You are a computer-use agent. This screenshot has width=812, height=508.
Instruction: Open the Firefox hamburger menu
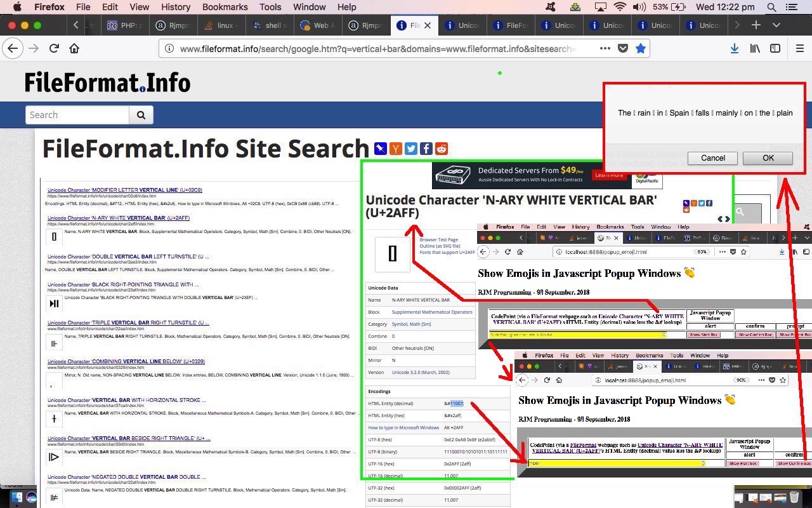tap(799, 48)
